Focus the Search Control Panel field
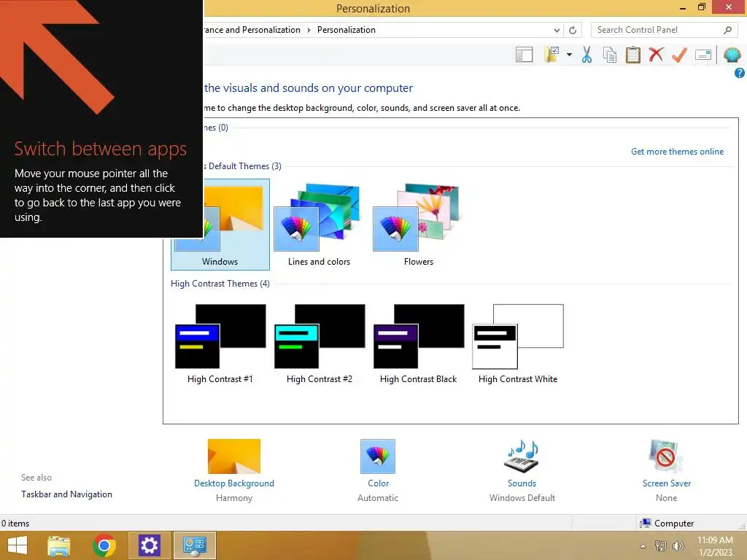This screenshot has width=747, height=560. tap(664, 30)
